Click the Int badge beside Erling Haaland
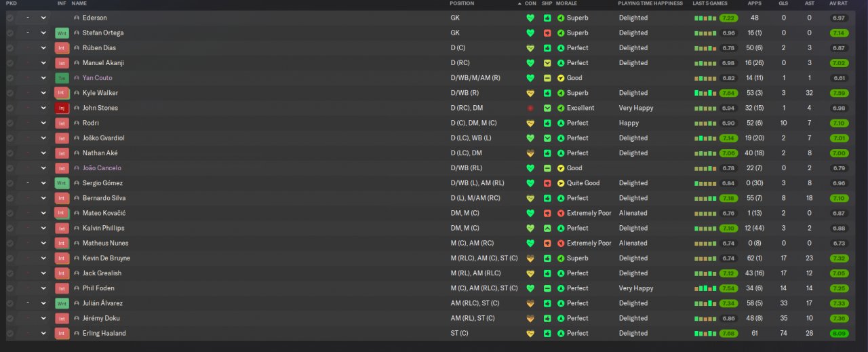 62,333
